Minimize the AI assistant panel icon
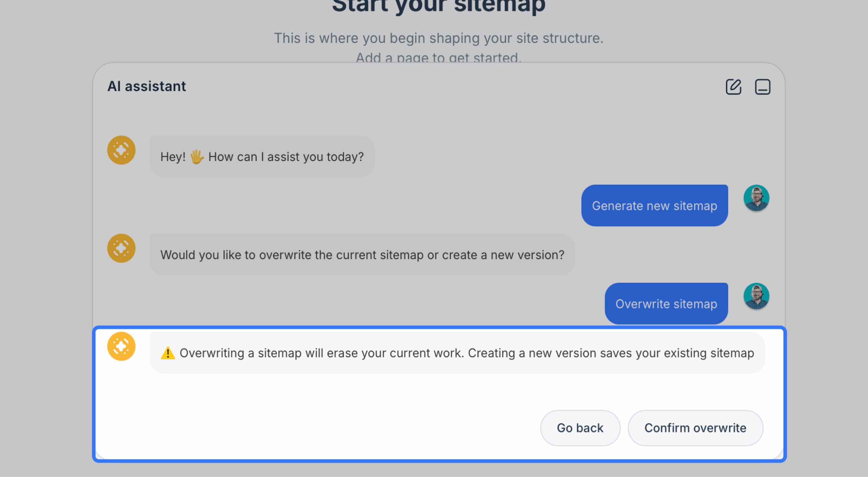This screenshot has height=477, width=868. pyautogui.click(x=763, y=87)
